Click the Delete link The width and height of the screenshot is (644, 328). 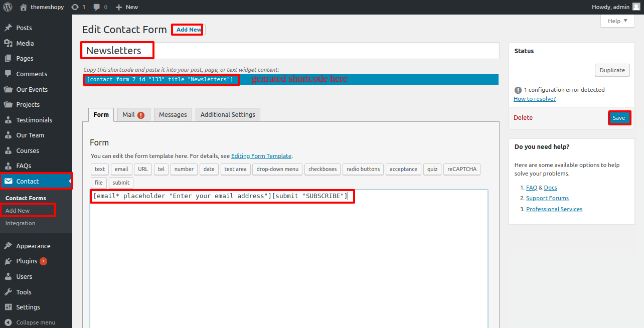[523, 118]
